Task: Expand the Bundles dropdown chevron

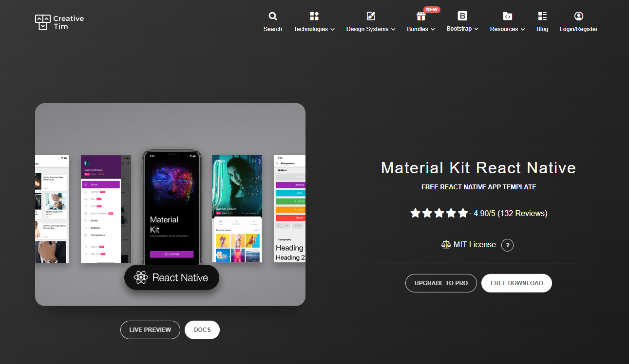Action: pyautogui.click(x=433, y=30)
